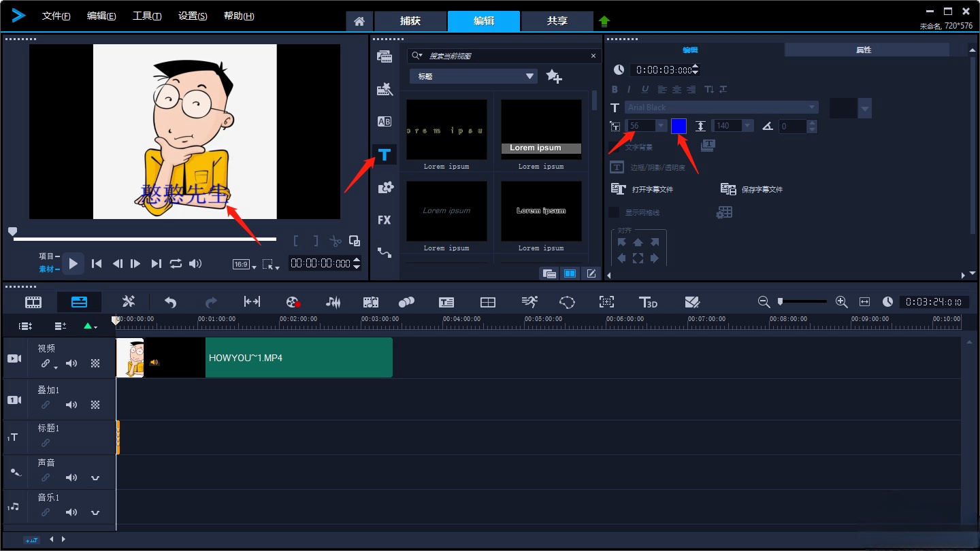Enable the 文字背景 text background checkbox
The height and width of the screenshot is (551, 980).
click(615, 147)
